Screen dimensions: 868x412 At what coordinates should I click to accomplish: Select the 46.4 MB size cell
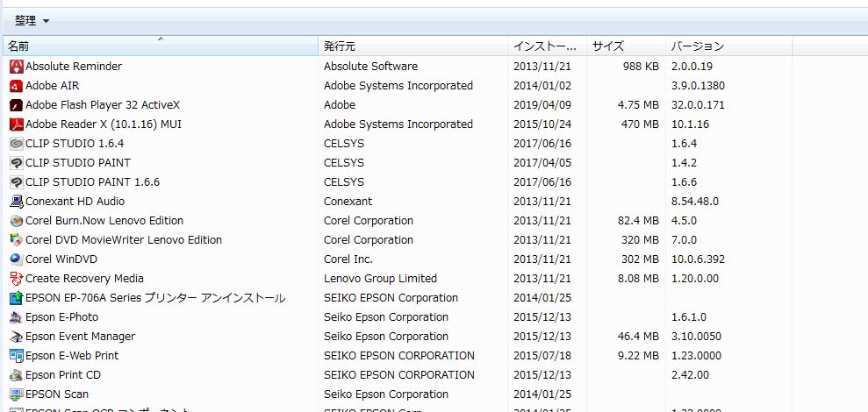click(x=638, y=337)
